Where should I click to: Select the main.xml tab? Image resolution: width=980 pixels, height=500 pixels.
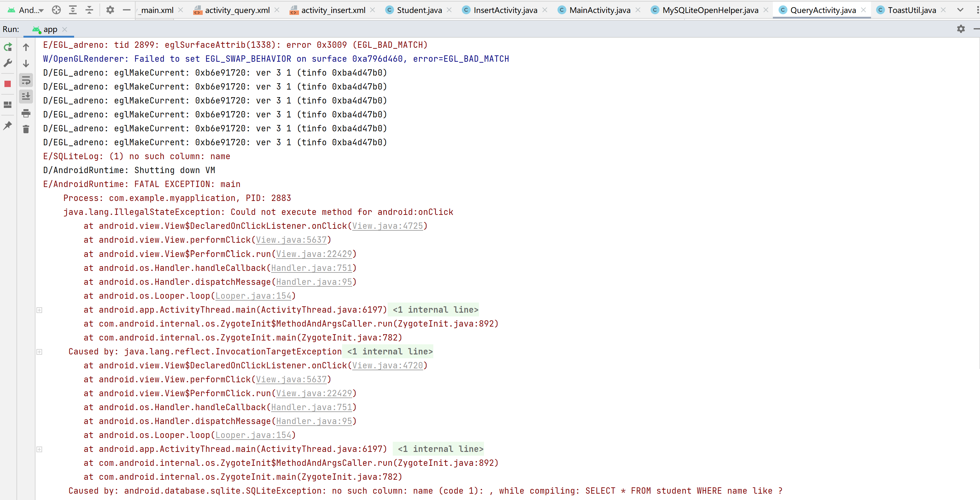click(156, 10)
